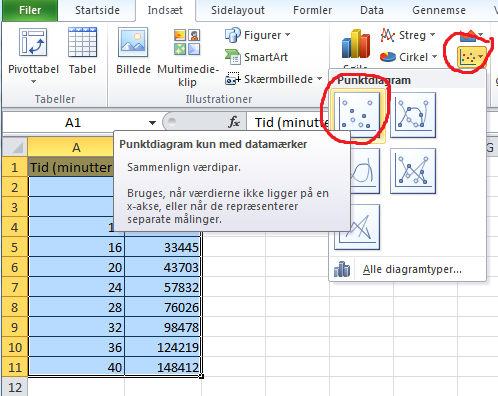The image size is (498, 396).
Task: Choose scatter chart with only markers
Action: 357,115
